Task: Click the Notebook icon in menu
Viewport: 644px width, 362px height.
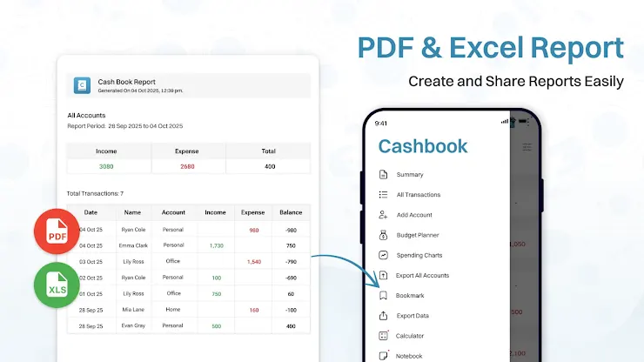Action: tap(383, 355)
